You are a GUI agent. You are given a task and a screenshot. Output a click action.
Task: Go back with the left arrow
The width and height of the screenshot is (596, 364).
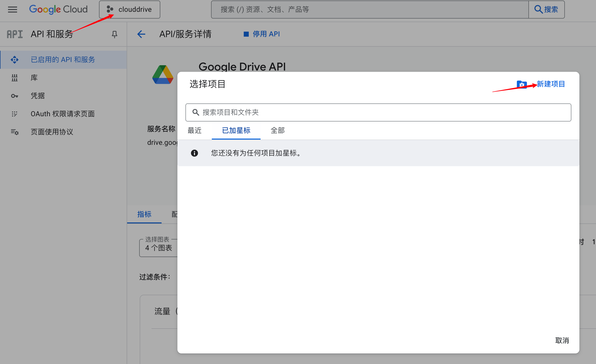point(141,34)
